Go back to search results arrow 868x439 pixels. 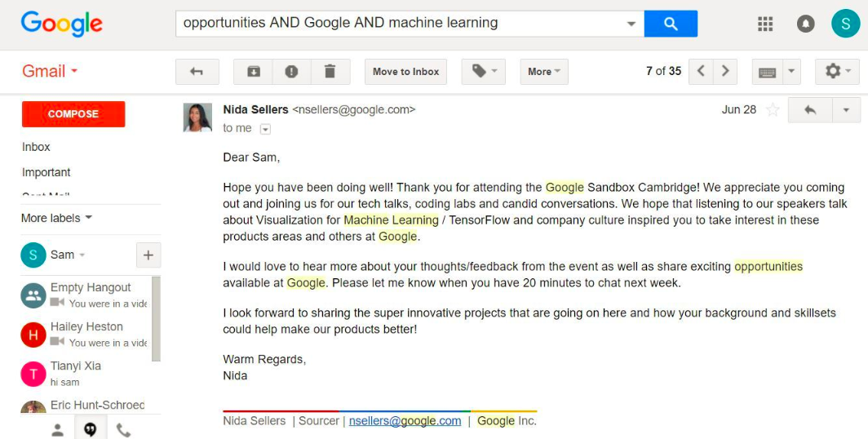[x=197, y=72]
